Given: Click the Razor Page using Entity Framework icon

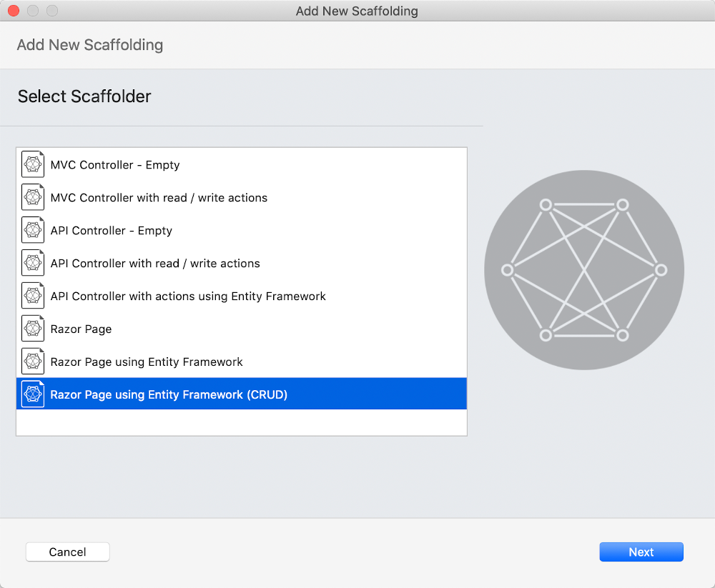Looking at the screenshot, I should tap(32, 361).
